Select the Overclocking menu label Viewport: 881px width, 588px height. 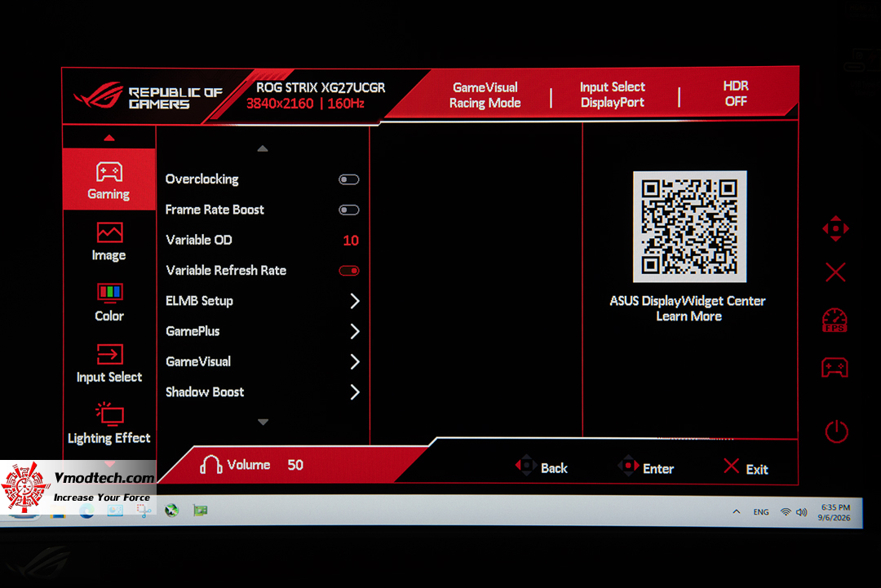202,179
